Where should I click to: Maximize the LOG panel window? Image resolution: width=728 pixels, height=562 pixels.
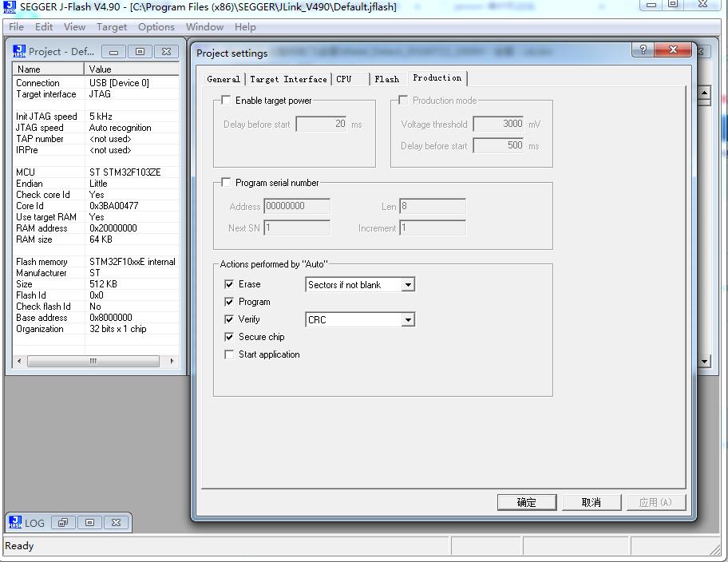coord(89,523)
